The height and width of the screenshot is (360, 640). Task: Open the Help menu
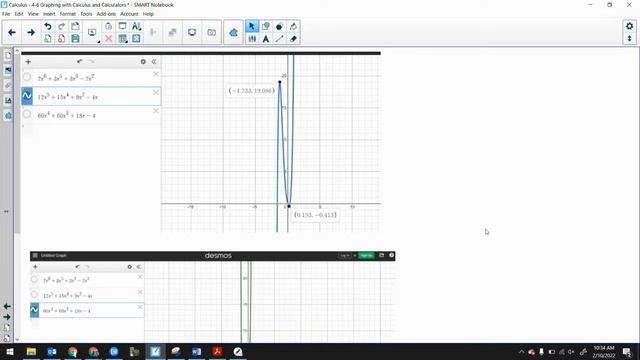(x=148, y=14)
